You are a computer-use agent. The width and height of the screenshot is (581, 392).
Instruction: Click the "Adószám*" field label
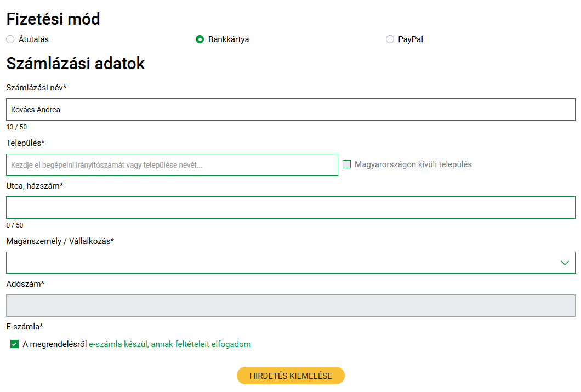[25, 284]
